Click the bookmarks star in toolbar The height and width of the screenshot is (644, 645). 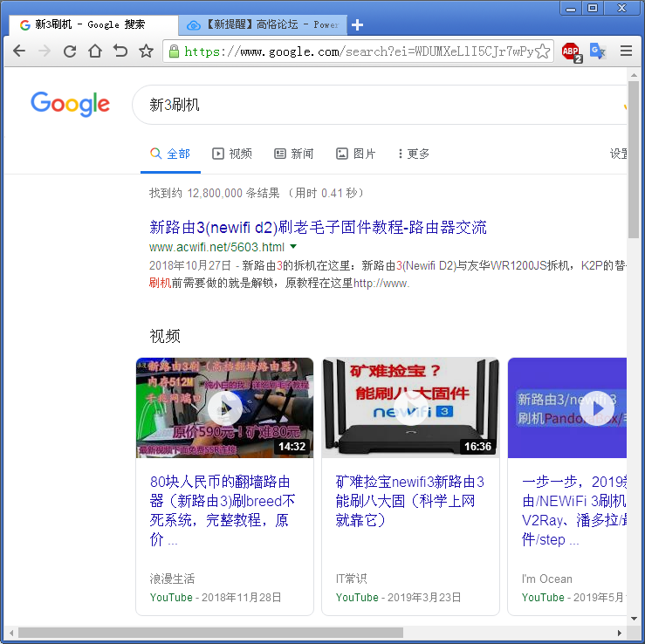pos(146,51)
